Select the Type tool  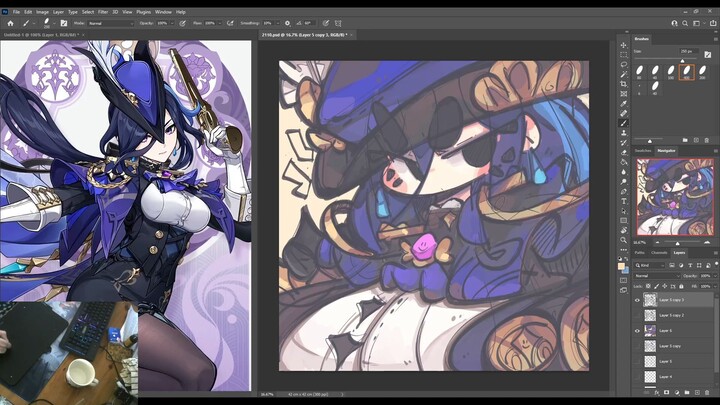click(624, 201)
